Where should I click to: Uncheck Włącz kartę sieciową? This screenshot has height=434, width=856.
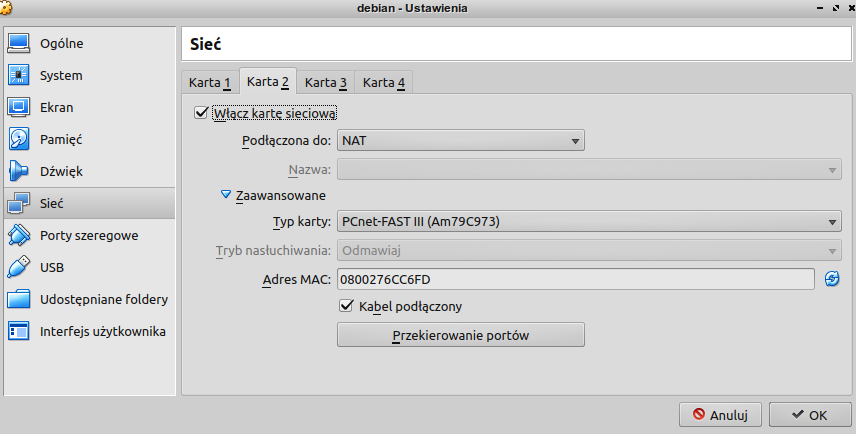pyautogui.click(x=201, y=112)
